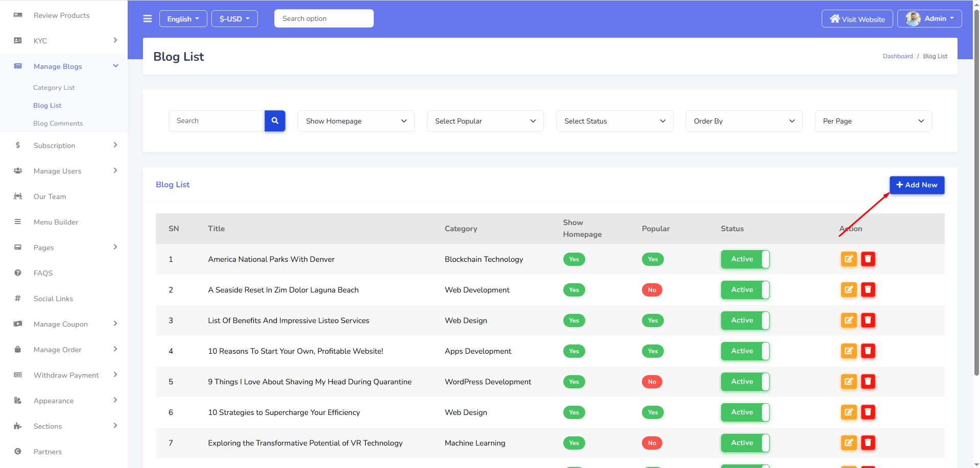Edit the Exploring Transformative Potential of VR blog
Viewport: 980px width, 468px height.
tap(849, 443)
